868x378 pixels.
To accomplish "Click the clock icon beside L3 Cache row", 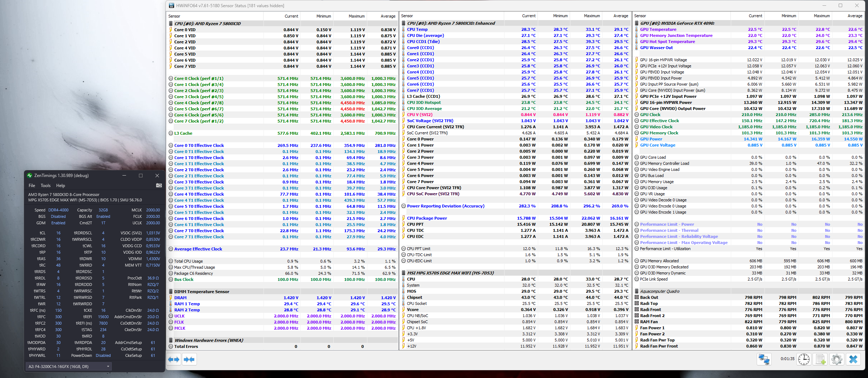I will (171, 133).
